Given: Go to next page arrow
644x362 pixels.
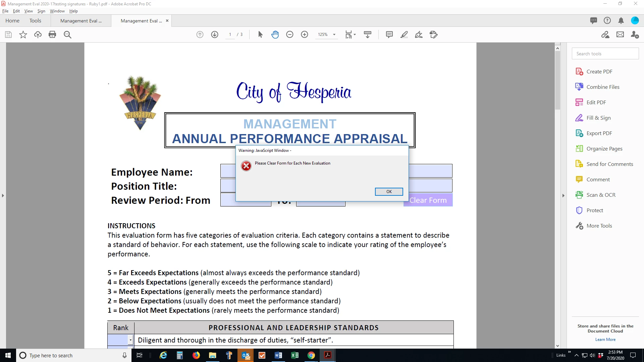Looking at the screenshot, I should [x=215, y=35].
